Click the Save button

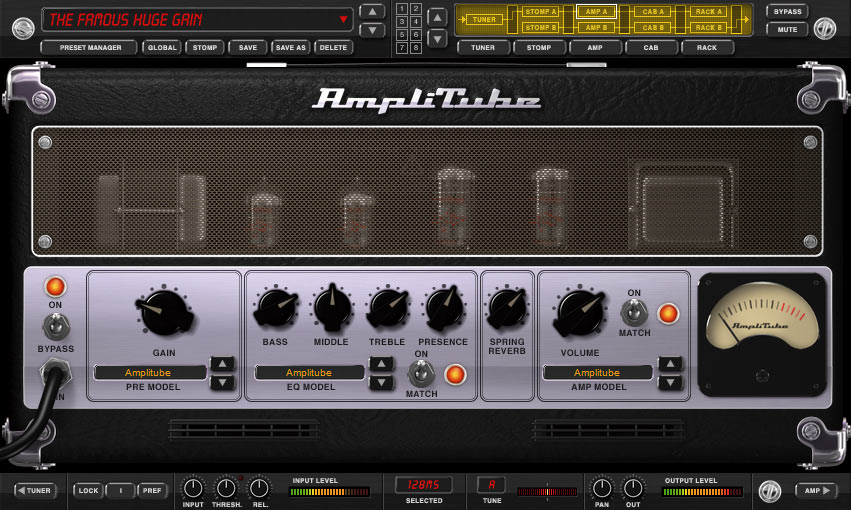coord(247,48)
